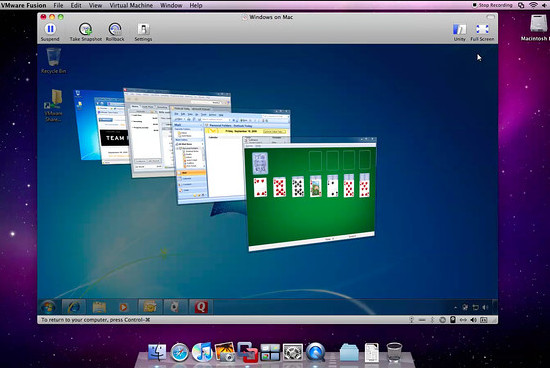
Task: Take a snapshot of the VM
Action: [x=85, y=32]
